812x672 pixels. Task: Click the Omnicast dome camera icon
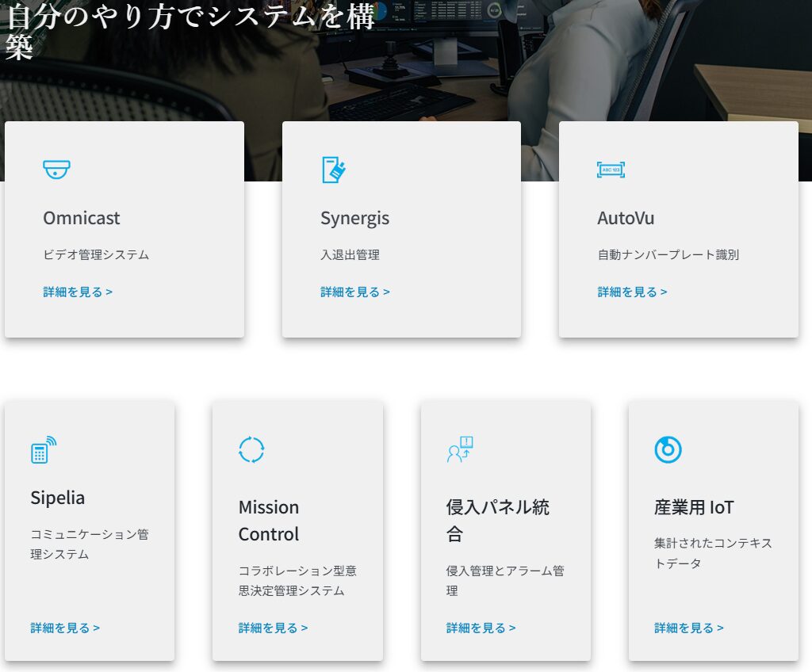coord(56,170)
